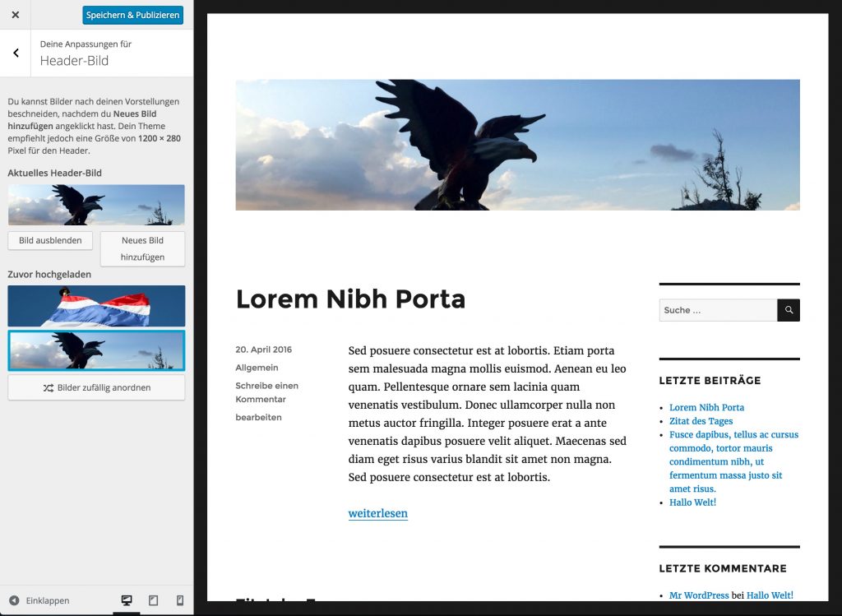842x616 pixels.
Task: Activate the desktop preview mode icon
Action: (127, 600)
